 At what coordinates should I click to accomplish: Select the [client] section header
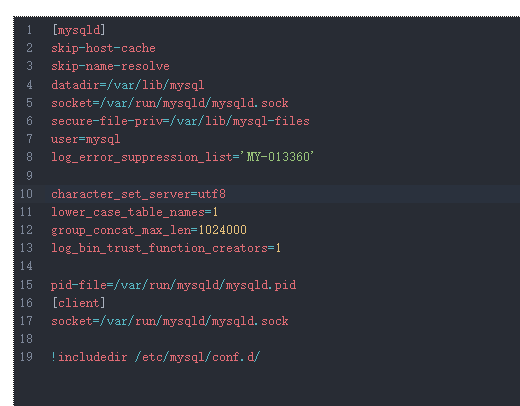pos(79,303)
